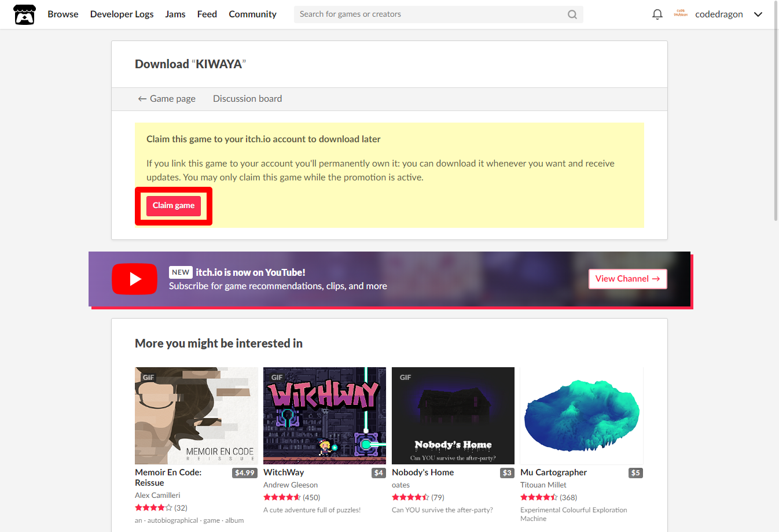Image resolution: width=779 pixels, height=532 pixels.
Task: Click Memoir En Code star rating (32)
Action: point(161,508)
